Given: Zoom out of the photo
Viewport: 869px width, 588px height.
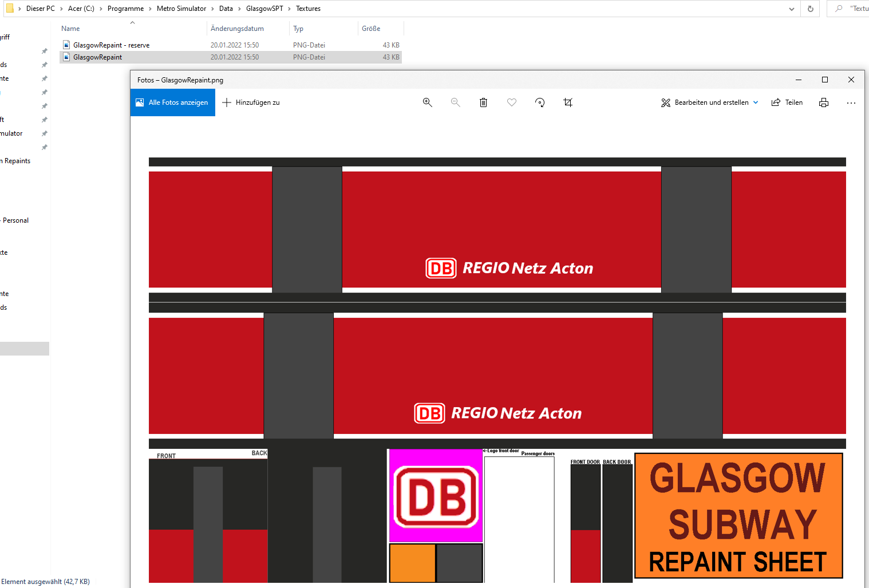Looking at the screenshot, I should point(455,102).
